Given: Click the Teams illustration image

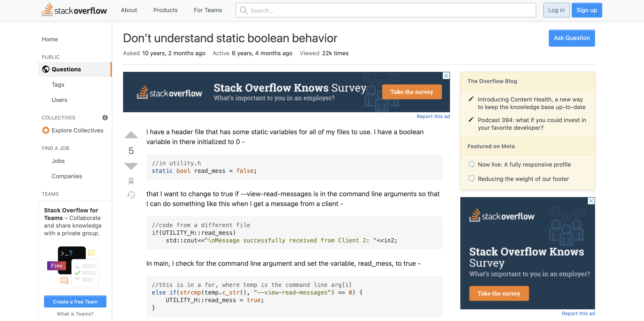Looking at the screenshot, I should [73, 266].
